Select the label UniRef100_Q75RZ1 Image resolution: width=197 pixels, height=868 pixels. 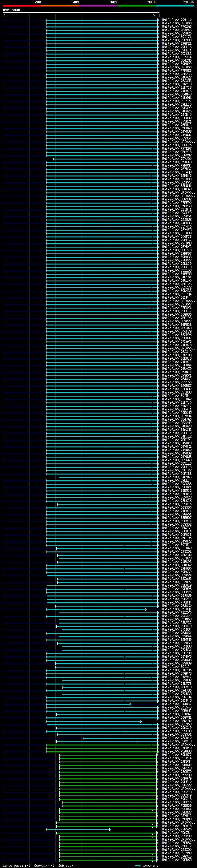coord(177,122)
